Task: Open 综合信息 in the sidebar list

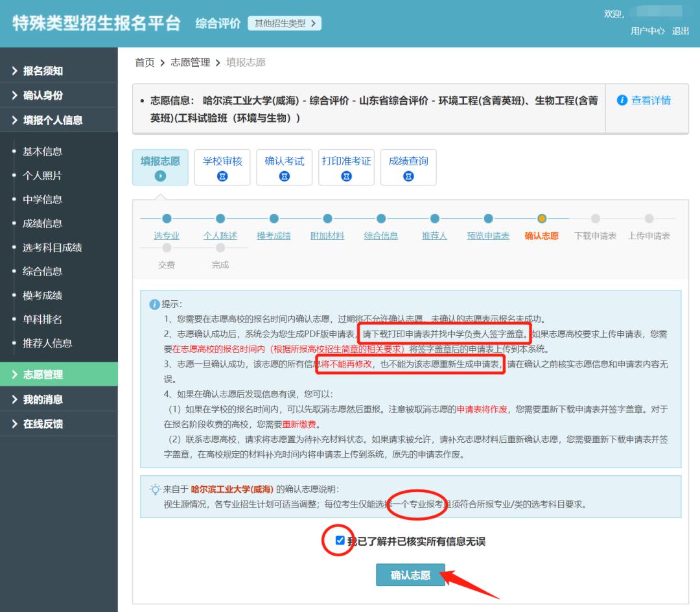Action: click(x=42, y=271)
